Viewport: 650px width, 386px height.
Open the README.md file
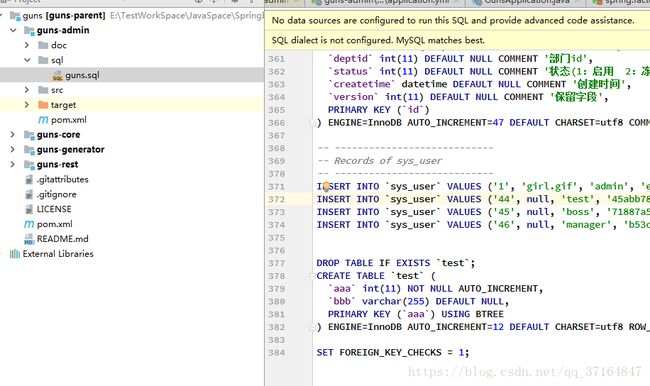[x=63, y=239]
